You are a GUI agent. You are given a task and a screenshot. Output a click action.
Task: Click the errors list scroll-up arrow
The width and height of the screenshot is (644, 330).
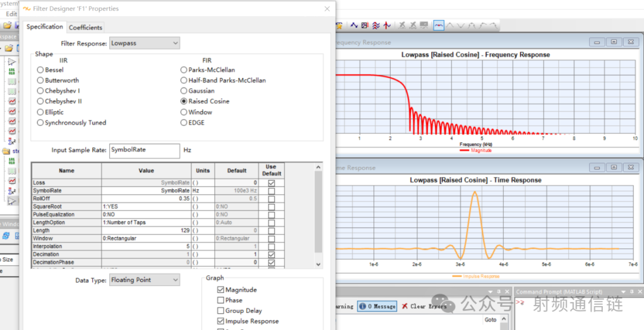pos(504,319)
